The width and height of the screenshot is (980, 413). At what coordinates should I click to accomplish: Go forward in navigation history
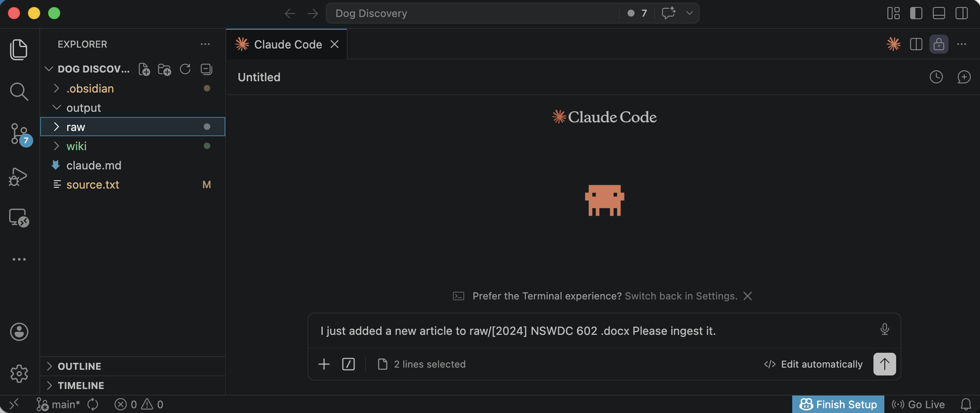click(313, 14)
